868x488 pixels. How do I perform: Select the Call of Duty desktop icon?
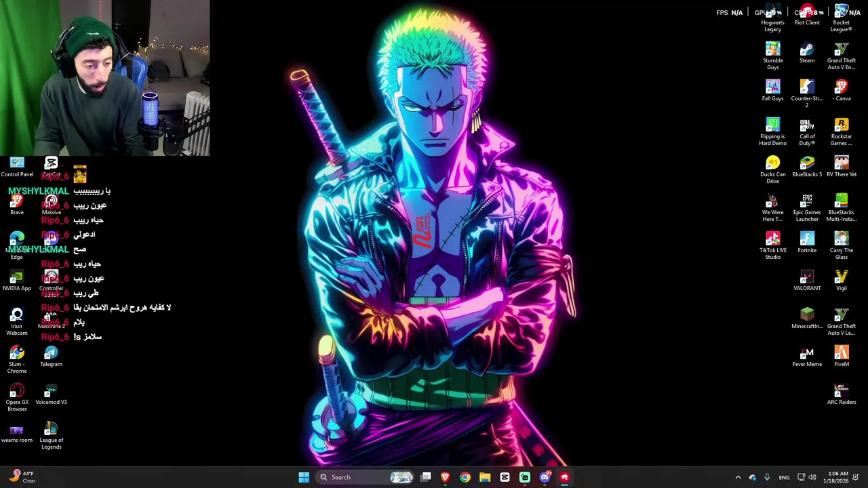click(807, 132)
